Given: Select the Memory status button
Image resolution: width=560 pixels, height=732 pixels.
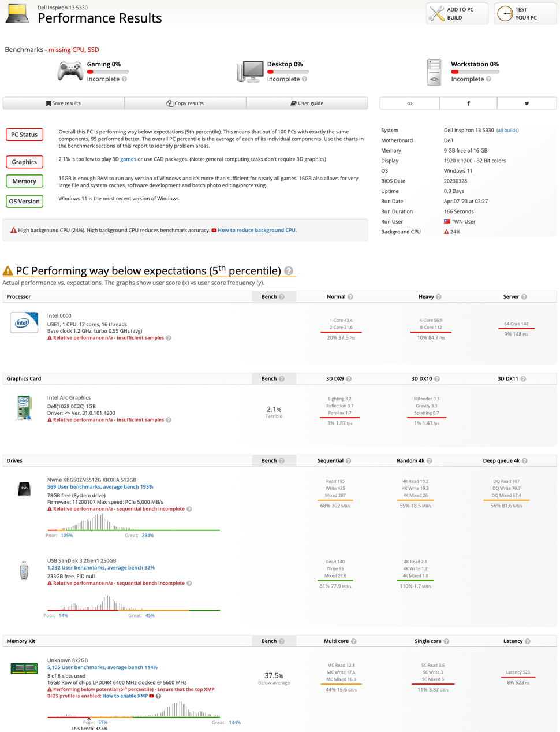Looking at the screenshot, I should [24, 181].
